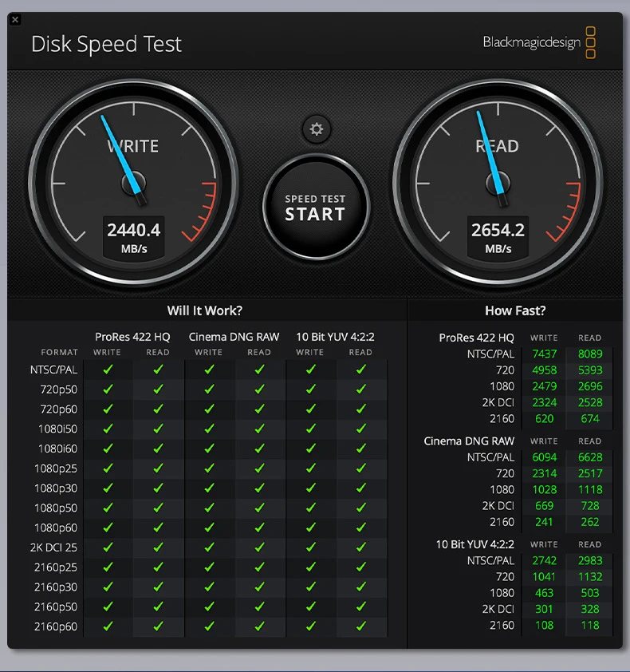Click the READ speed gauge
Viewport: 630px width, 672px height.
pyautogui.click(x=498, y=184)
